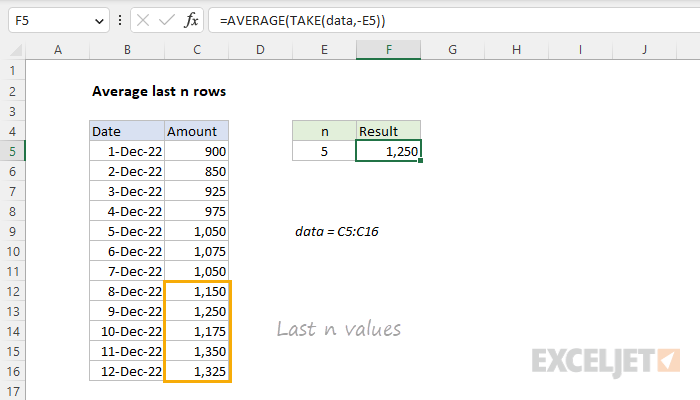700x400 pixels.
Task: Select column F header
Action: tap(388, 50)
